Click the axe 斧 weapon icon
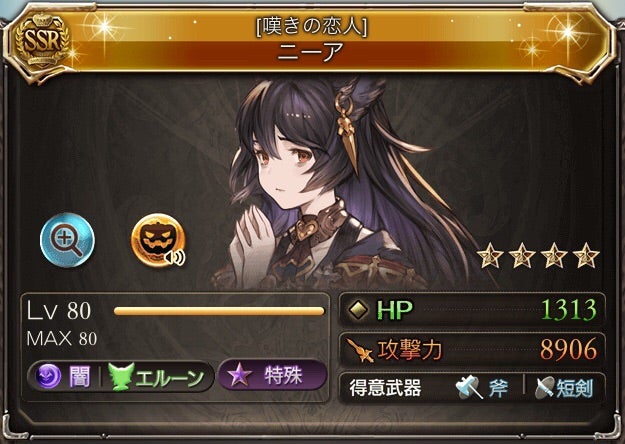This screenshot has height=444, width=625. (470, 387)
